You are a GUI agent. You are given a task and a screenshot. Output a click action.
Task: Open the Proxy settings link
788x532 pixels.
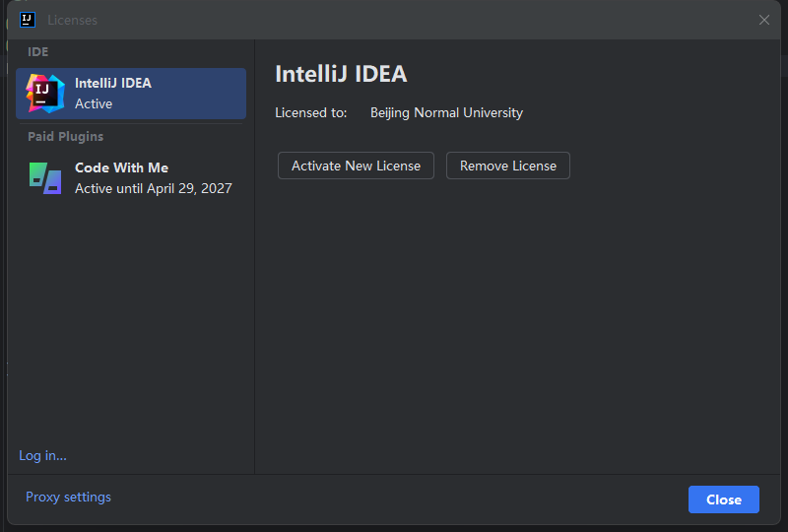[x=68, y=497]
